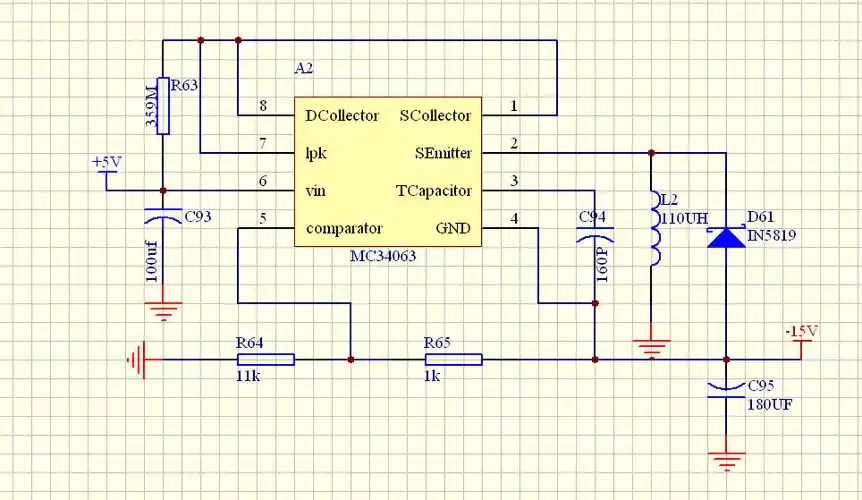Click the D61 IN5819 diode symbol
This screenshot has width=862, height=500.
click(726, 237)
